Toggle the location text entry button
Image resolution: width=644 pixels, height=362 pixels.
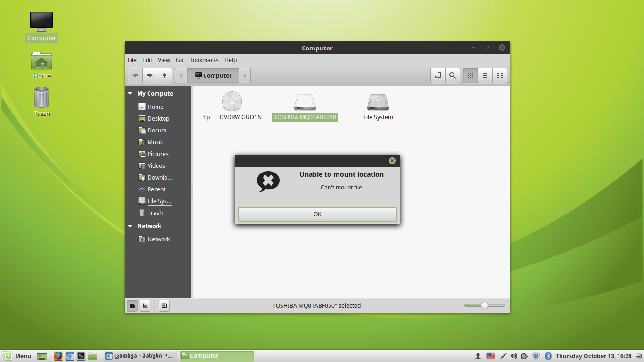[438, 75]
